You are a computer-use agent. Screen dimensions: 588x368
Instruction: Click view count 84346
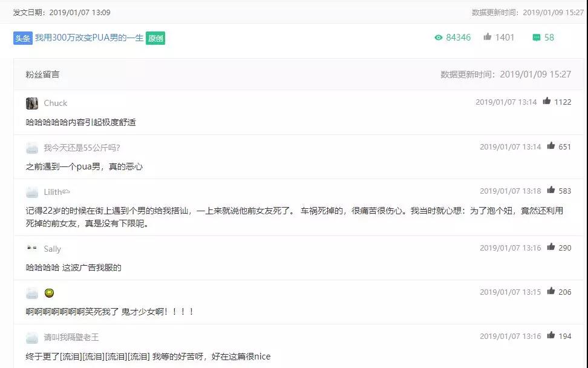(x=459, y=38)
